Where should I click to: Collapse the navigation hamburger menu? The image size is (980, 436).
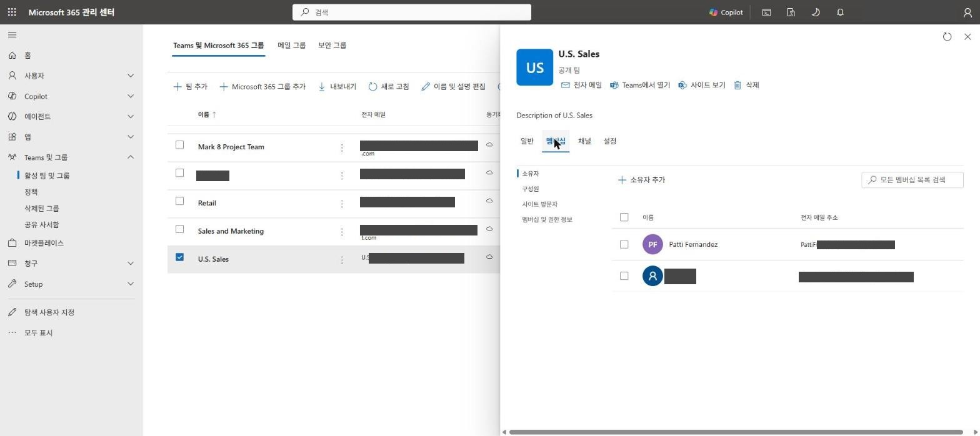pos(12,35)
